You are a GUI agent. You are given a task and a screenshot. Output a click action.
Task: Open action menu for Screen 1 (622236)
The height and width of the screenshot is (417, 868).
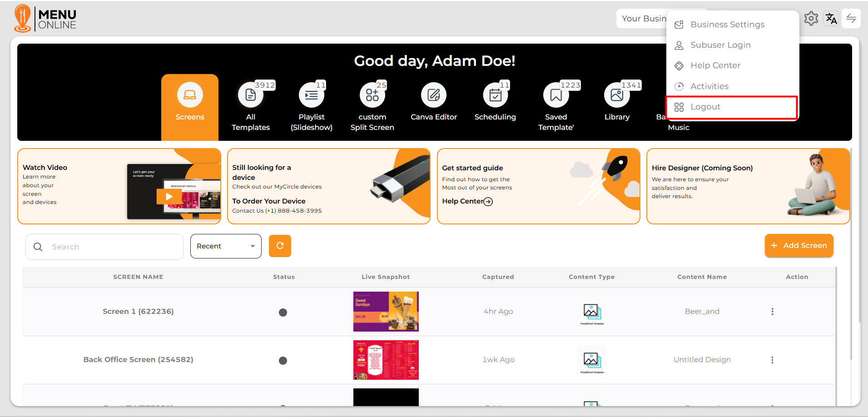coord(772,312)
